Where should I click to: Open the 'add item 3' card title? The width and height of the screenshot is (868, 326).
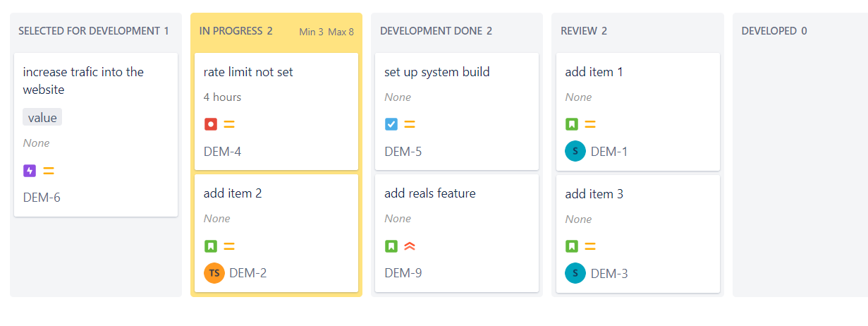tap(594, 193)
